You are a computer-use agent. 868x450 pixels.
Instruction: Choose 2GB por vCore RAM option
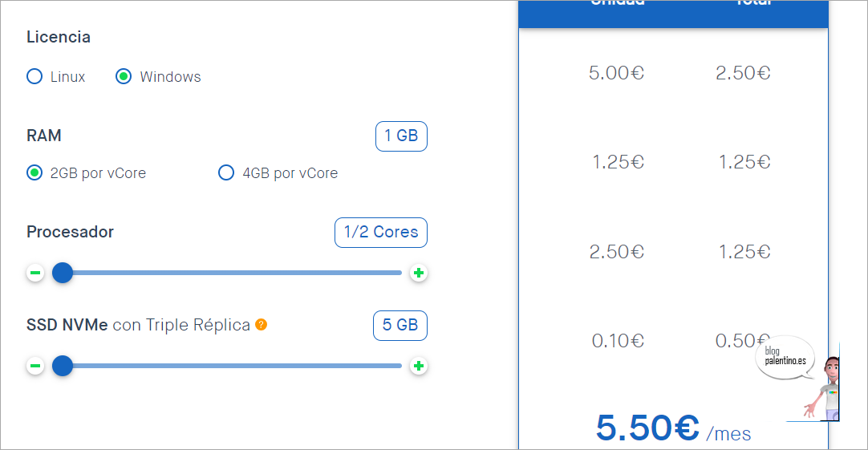click(34, 172)
